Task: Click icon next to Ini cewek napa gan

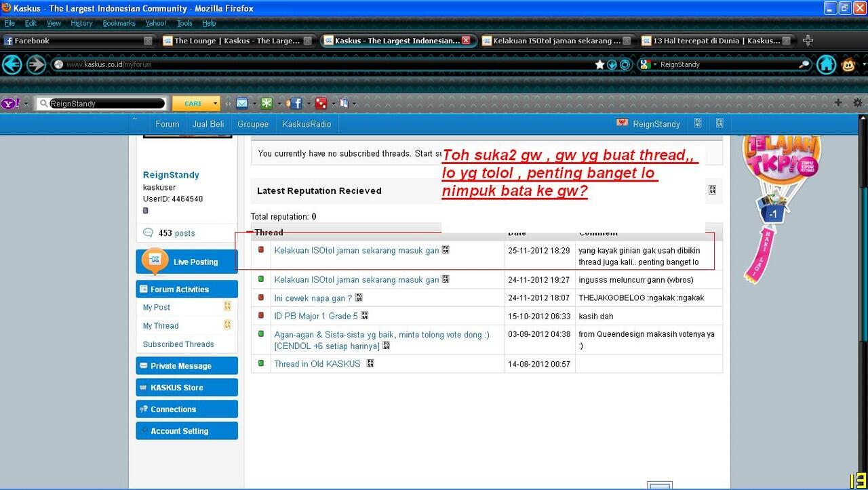Action: (x=359, y=297)
